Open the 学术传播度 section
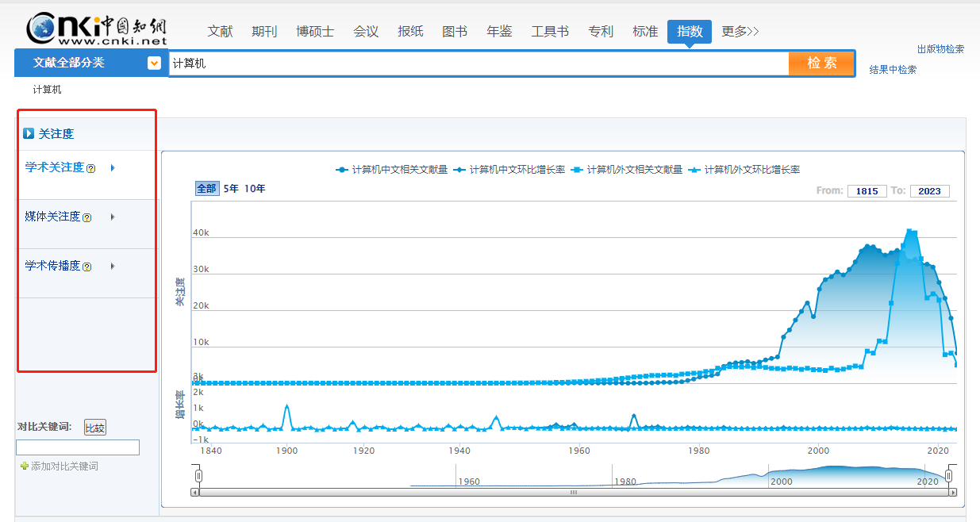 (52, 266)
